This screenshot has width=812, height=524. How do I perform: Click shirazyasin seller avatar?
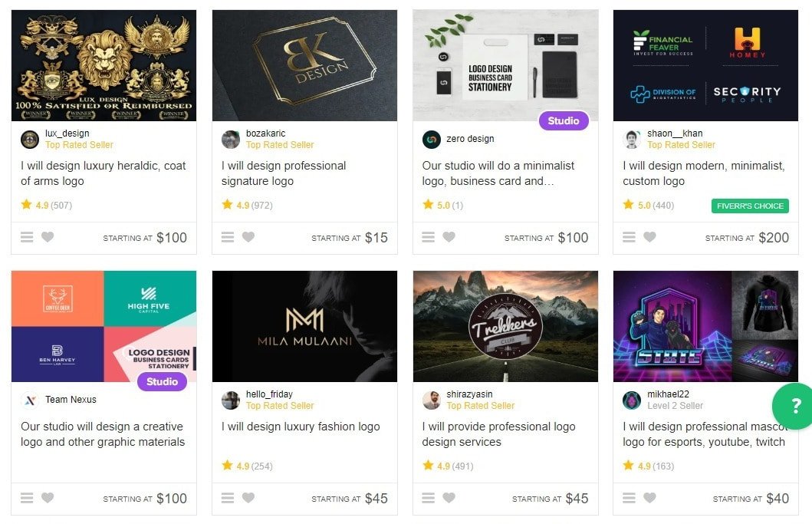[x=432, y=400]
